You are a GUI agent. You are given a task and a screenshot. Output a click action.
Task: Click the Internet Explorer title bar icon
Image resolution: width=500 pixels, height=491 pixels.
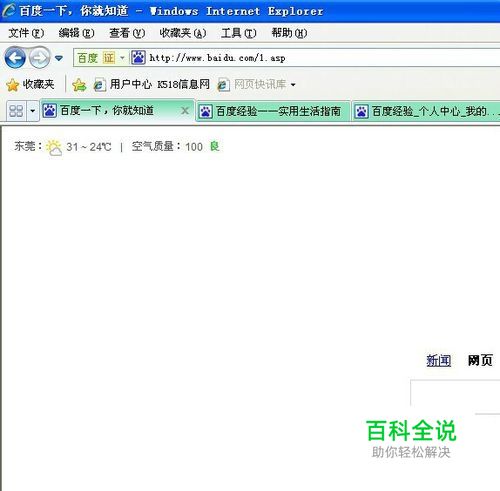(9, 11)
